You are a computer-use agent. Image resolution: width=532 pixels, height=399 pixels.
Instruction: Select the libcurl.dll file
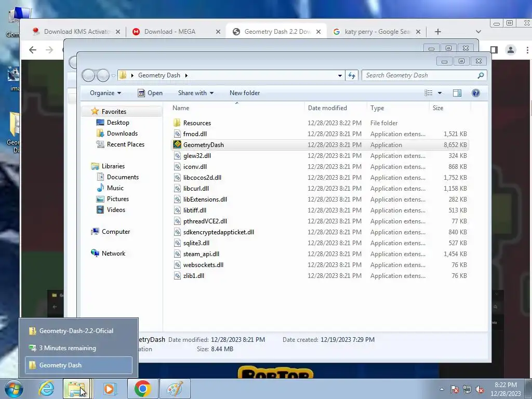pyautogui.click(x=196, y=188)
